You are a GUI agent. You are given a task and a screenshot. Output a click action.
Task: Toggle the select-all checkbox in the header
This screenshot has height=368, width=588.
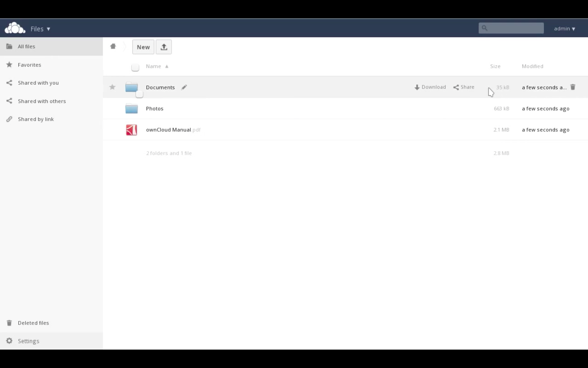[x=135, y=67]
